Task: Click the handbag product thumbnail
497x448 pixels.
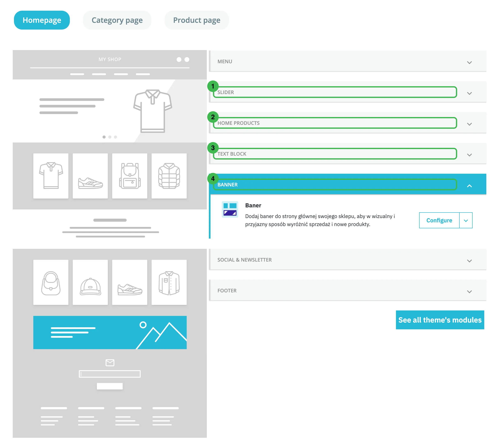Action: 51,282
